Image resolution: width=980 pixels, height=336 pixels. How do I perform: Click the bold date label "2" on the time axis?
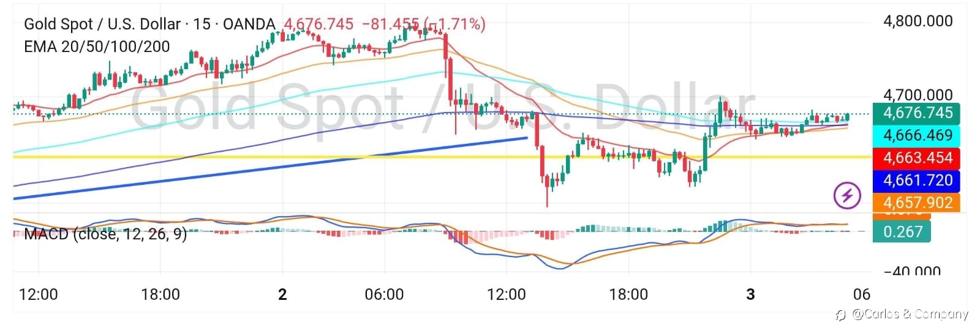[x=282, y=294]
